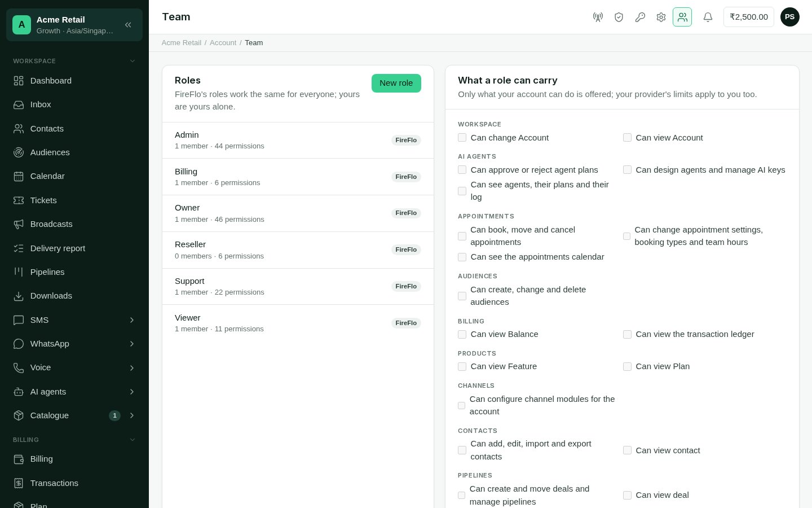Check 'Can view Plan' permission
The image size is (812, 508).
tap(627, 366)
